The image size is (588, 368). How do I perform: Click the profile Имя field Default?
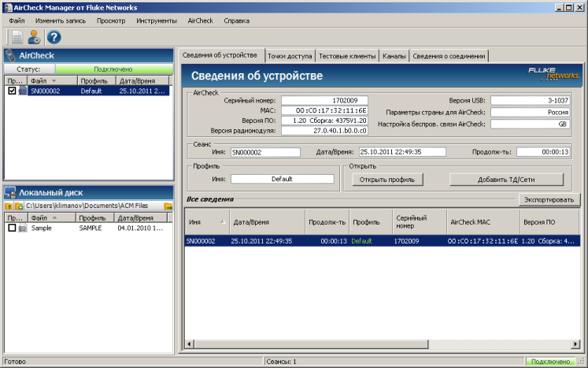tap(282, 179)
